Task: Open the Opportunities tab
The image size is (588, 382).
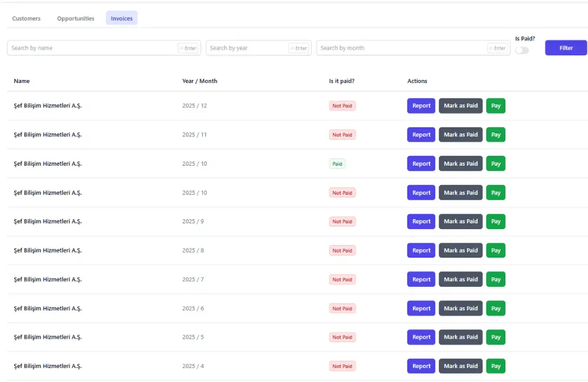Action: 75,18
